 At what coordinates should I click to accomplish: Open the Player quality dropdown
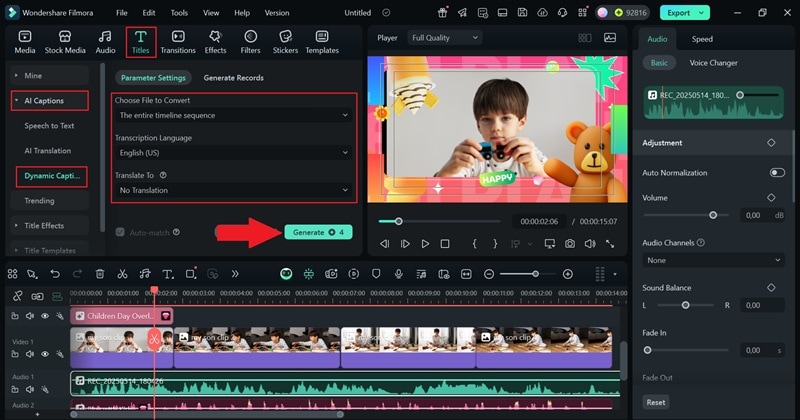pyautogui.click(x=444, y=38)
